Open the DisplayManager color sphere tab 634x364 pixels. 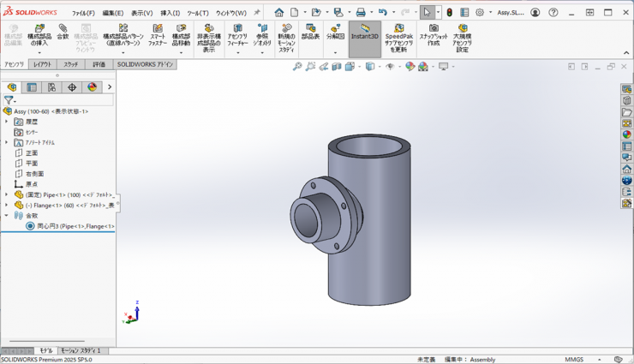tap(93, 87)
